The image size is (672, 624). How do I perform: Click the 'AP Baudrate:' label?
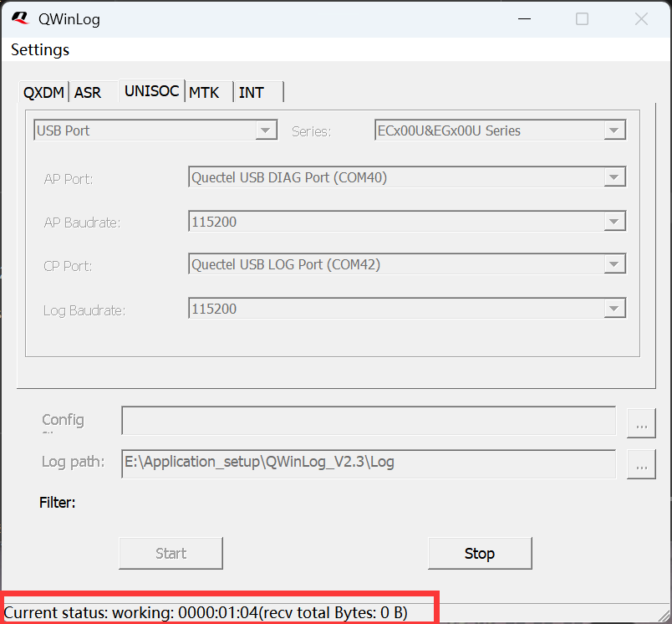click(x=82, y=223)
